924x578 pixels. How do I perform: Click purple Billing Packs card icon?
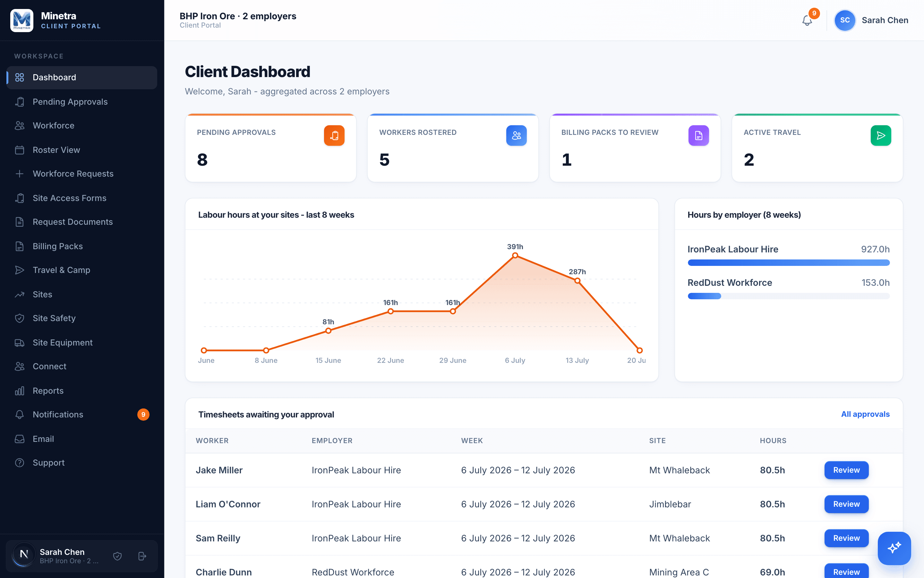pos(698,135)
